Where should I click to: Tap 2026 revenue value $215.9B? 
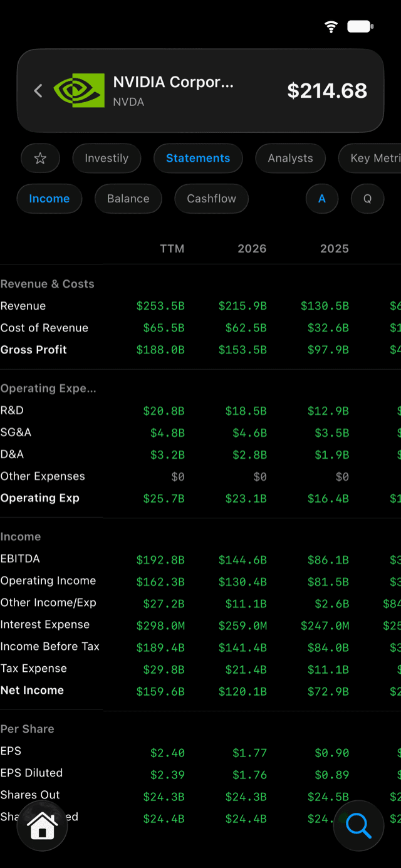point(242,306)
